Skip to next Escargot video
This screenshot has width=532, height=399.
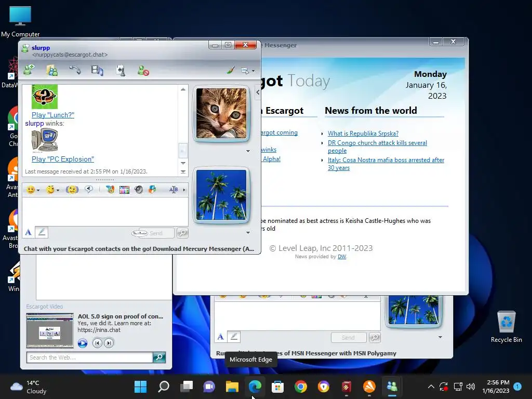click(109, 343)
